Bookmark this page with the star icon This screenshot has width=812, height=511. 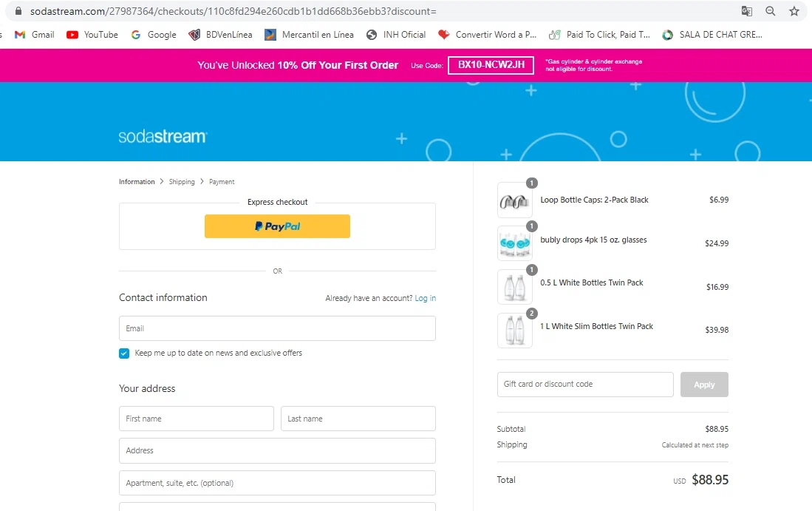click(x=794, y=11)
